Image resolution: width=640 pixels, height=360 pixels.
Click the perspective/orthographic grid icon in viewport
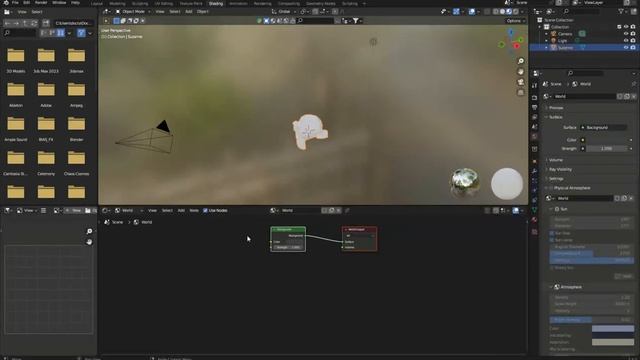520,93
